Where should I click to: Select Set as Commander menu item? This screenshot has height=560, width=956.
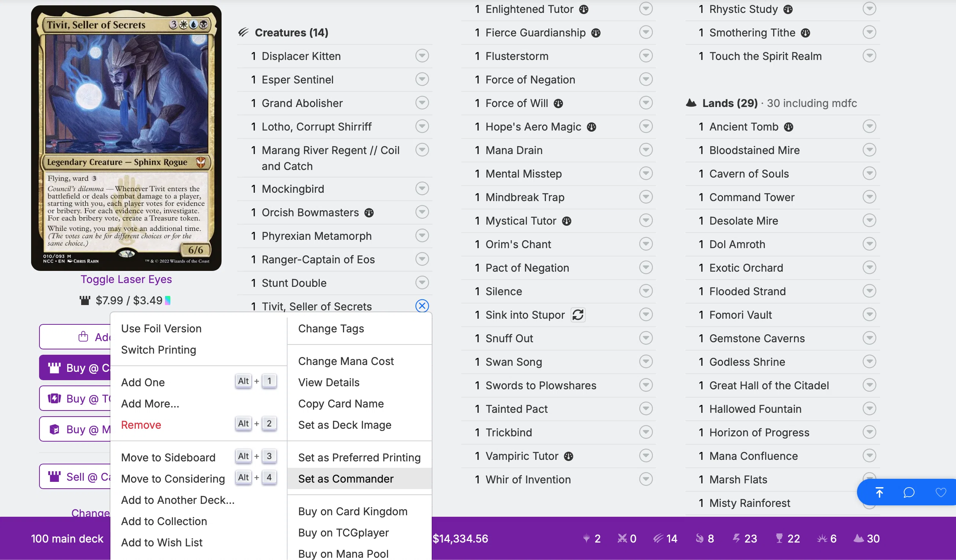[359, 479]
